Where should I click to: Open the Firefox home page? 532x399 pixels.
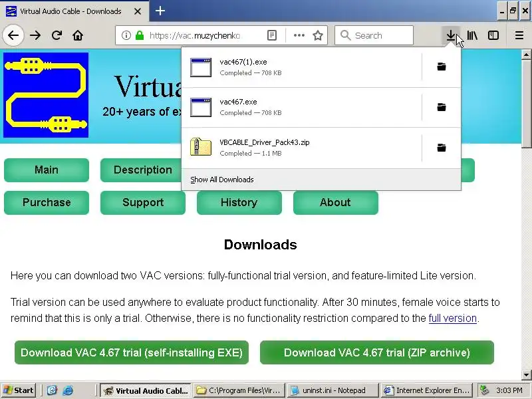pyautogui.click(x=78, y=35)
